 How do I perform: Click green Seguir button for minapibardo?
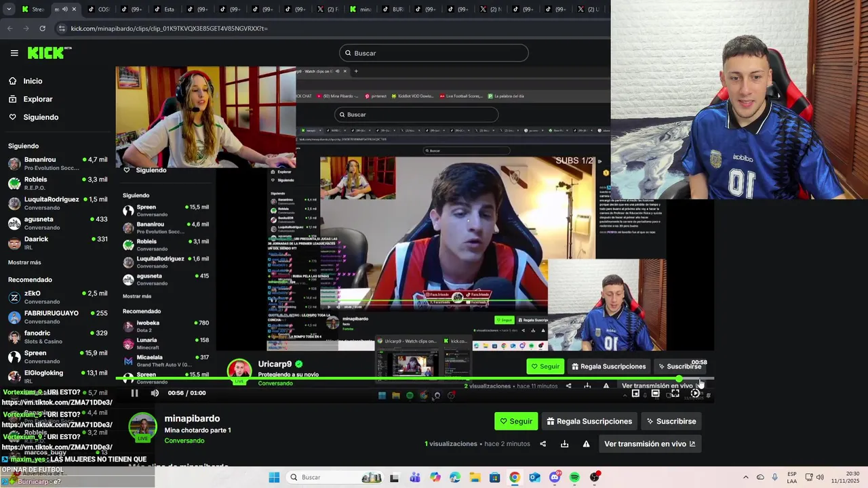click(516, 421)
